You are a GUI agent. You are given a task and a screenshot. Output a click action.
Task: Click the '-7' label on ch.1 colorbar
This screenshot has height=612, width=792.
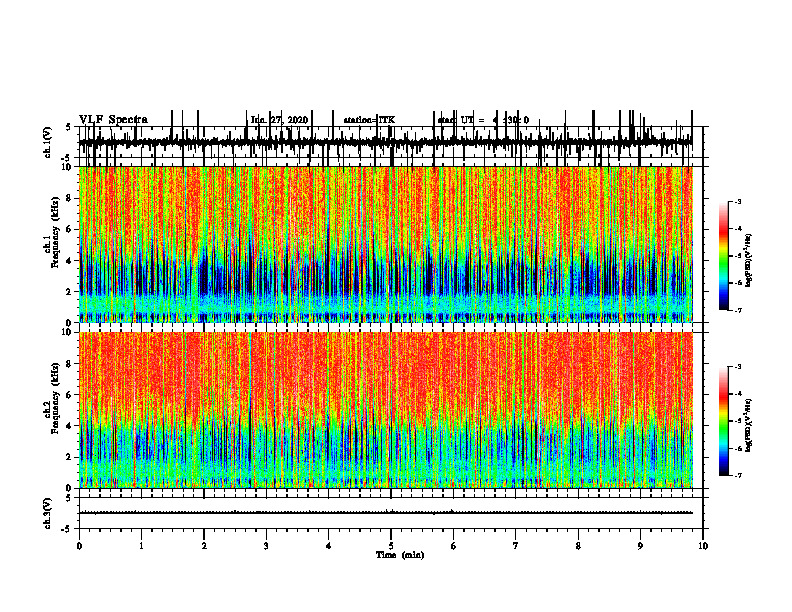point(738,310)
